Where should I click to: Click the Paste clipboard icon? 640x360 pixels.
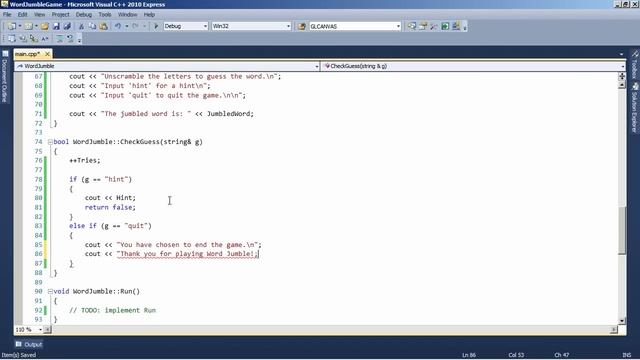[104, 26]
